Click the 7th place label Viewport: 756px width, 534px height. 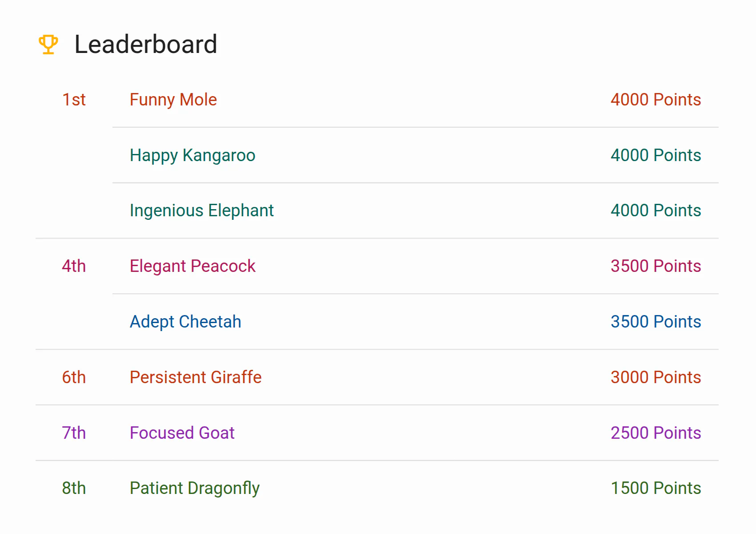point(74,433)
